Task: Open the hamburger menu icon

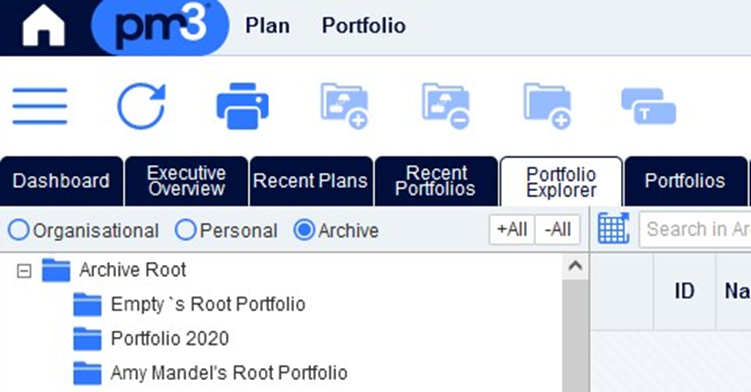Action: click(x=40, y=106)
